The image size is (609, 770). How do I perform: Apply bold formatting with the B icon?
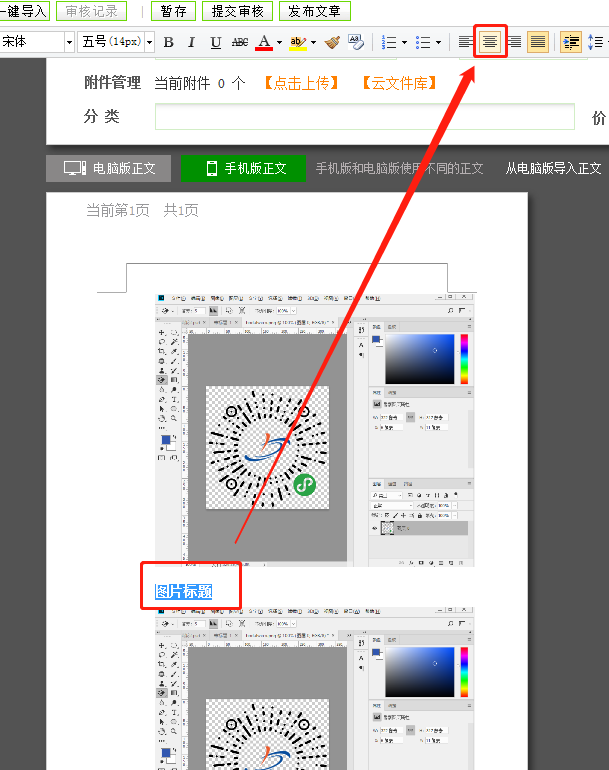(168, 42)
